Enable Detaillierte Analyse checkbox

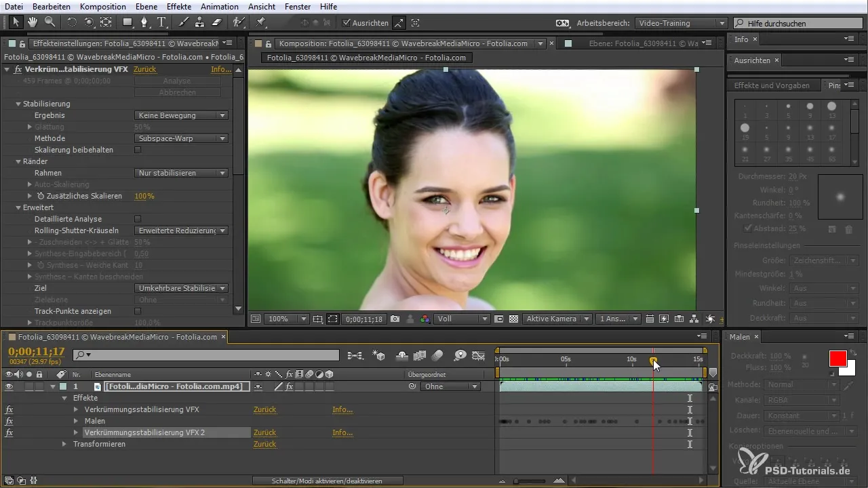point(138,219)
